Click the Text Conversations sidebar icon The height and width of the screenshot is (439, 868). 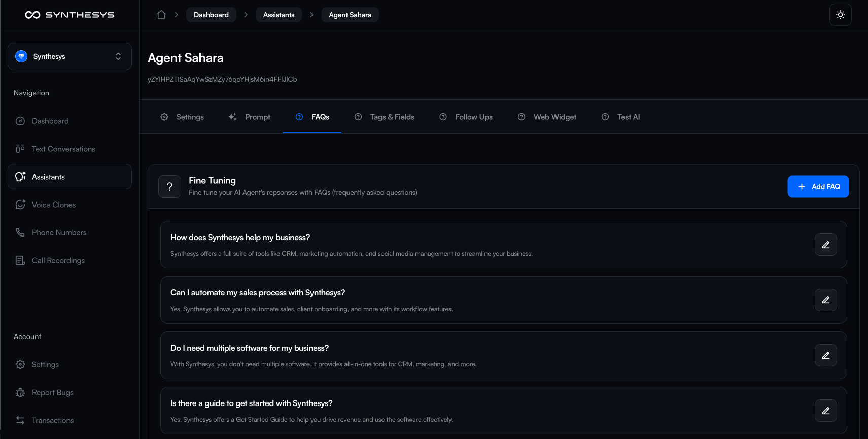click(x=20, y=149)
